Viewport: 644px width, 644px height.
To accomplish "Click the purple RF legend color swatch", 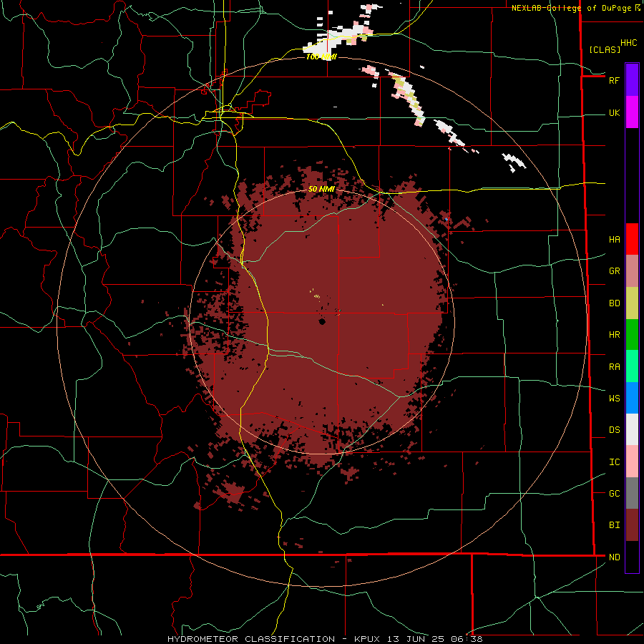I will tap(632, 80).
